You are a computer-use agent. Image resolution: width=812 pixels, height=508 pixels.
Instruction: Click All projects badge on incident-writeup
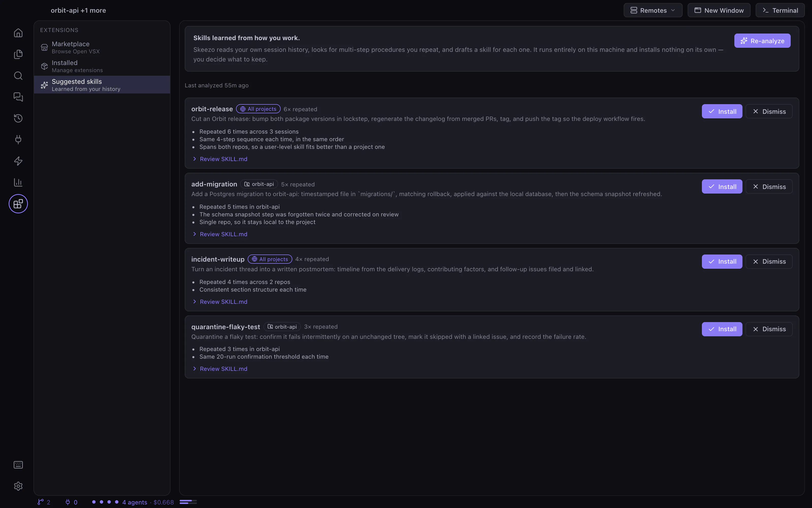(270, 259)
